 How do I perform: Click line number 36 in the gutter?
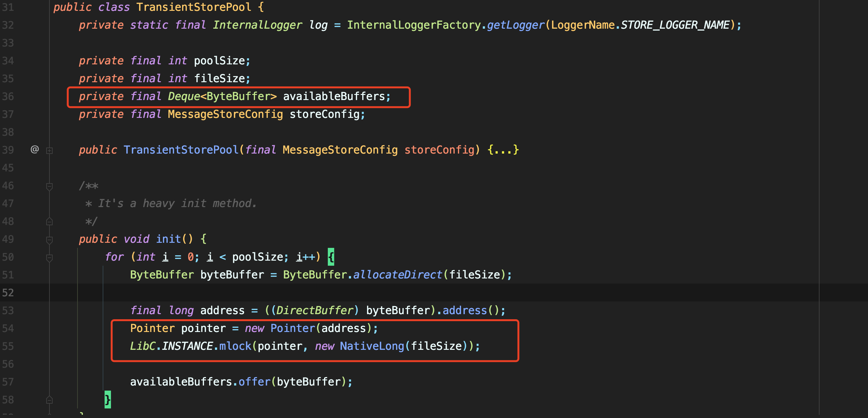tap(8, 96)
